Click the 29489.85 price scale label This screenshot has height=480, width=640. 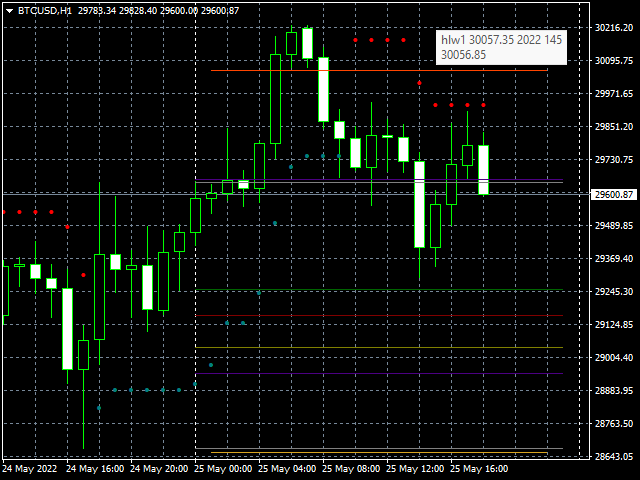point(614,226)
